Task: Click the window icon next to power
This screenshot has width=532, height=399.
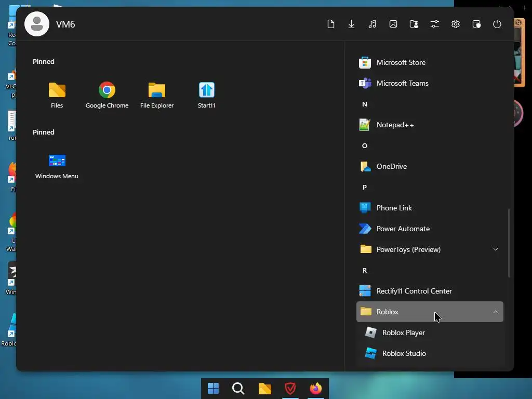Action: (x=476, y=24)
